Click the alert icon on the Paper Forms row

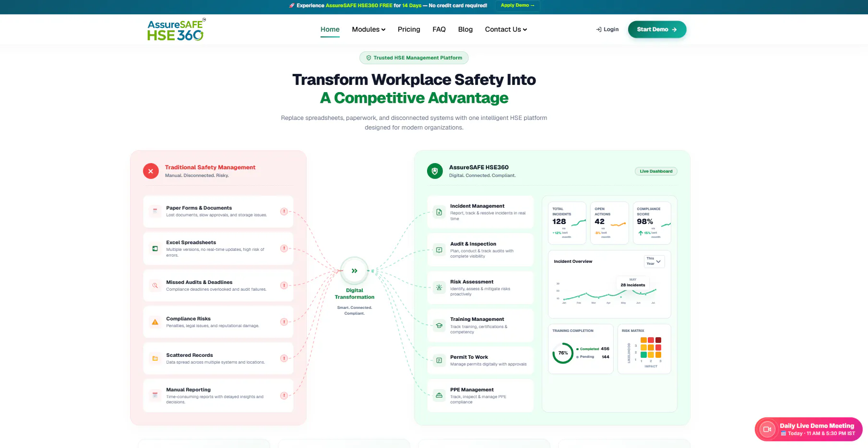coord(284,211)
